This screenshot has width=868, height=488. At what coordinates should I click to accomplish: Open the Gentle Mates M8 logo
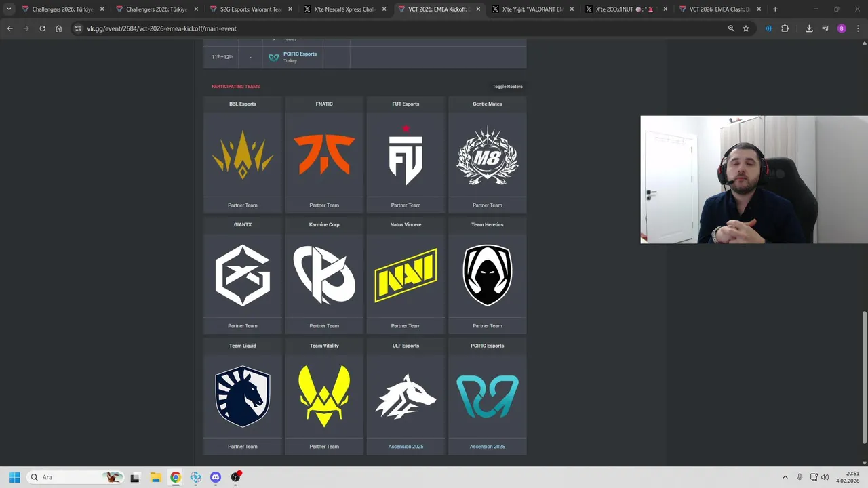tap(488, 155)
